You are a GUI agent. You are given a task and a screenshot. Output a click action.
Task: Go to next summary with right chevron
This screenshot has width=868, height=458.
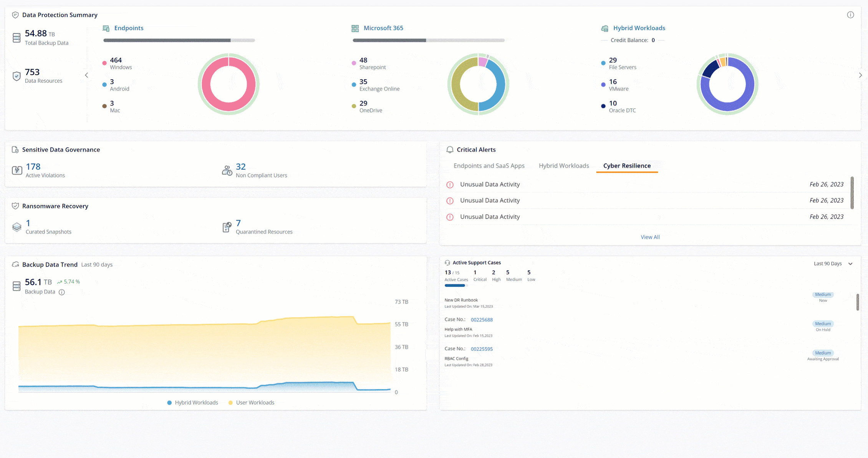point(860,75)
